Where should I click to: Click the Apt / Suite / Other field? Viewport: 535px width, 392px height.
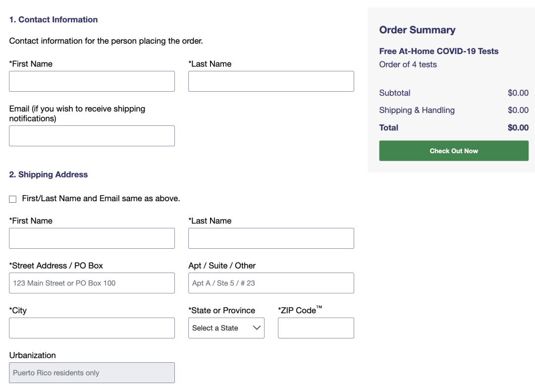click(271, 283)
